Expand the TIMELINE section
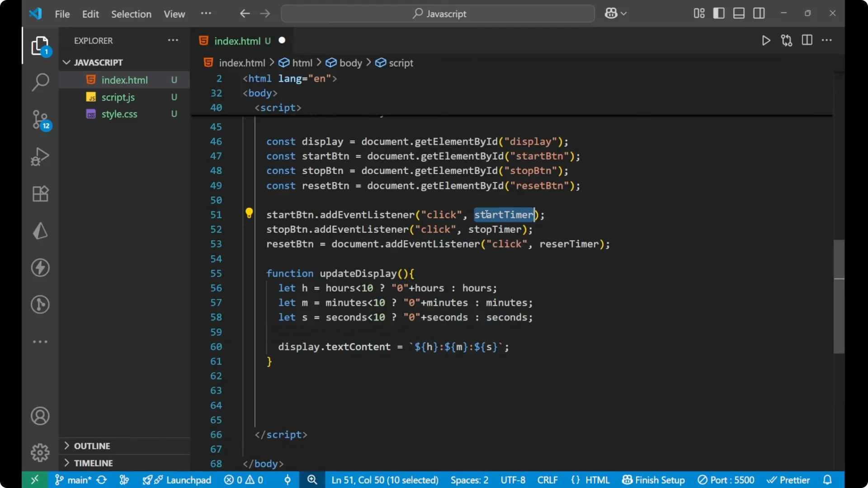The width and height of the screenshot is (868, 488). (94, 463)
